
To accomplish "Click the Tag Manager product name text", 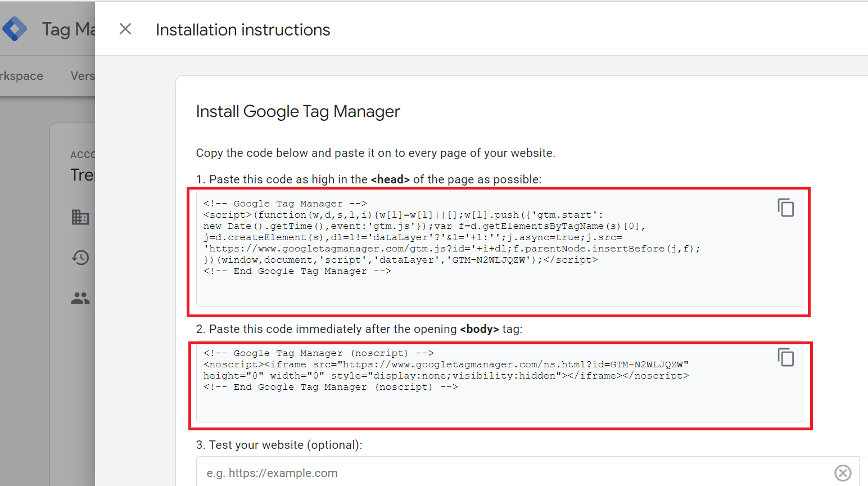I will (68, 29).
